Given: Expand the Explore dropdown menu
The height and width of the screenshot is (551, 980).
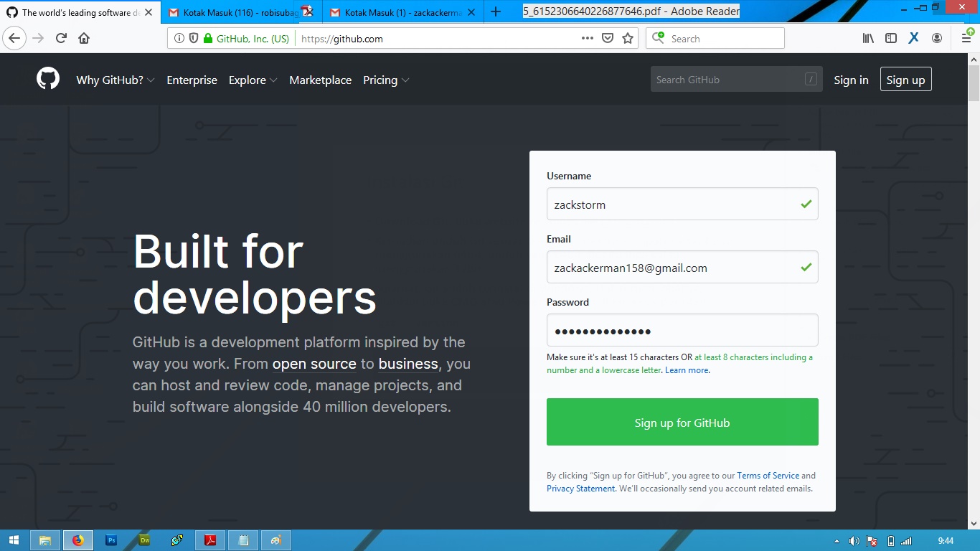Looking at the screenshot, I should [x=253, y=80].
